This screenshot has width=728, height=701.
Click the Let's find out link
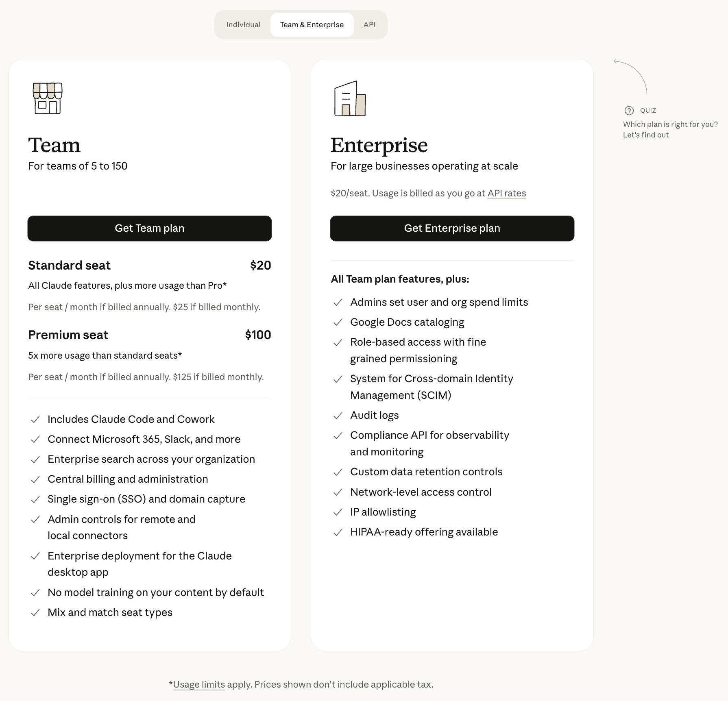pyautogui.click(x=645, y=135)
